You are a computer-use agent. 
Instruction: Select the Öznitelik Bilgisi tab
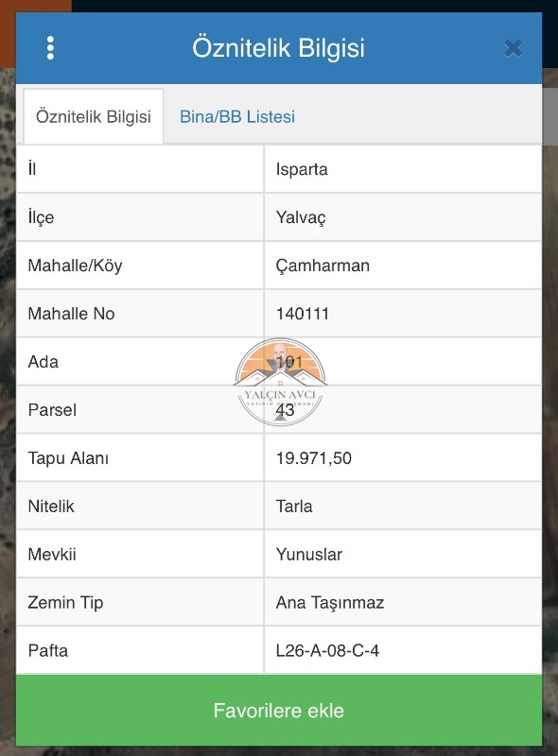coord(94,116)
